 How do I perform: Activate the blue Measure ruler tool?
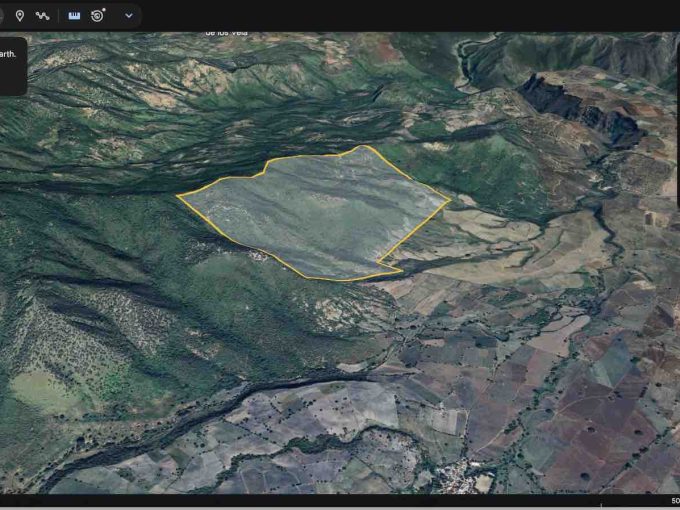(x=74, y=15)
